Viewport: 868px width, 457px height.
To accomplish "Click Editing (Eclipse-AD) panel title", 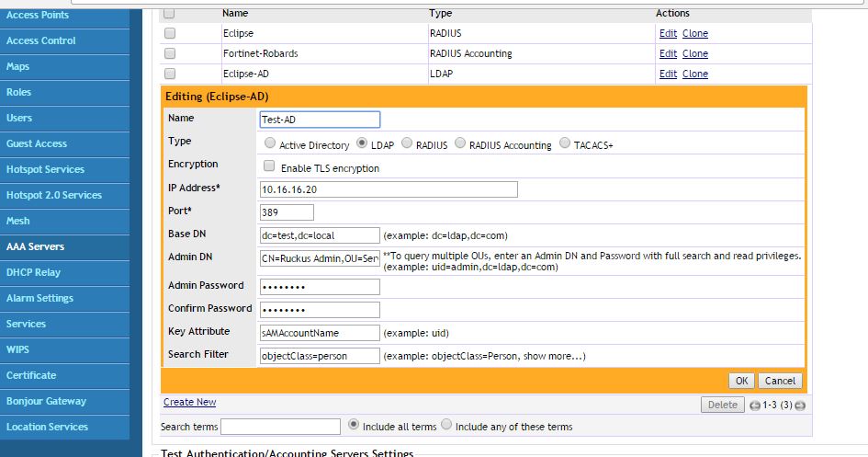I will click(x=217, y=97).
